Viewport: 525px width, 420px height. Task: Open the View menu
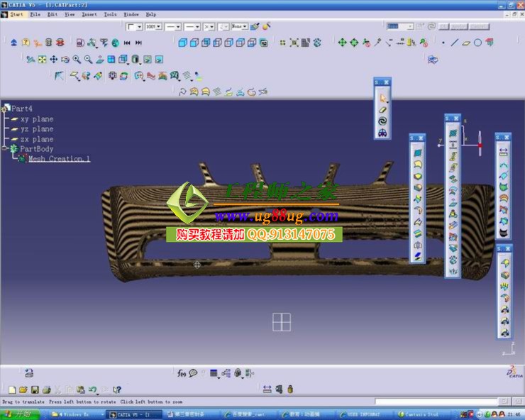click(x=70, y=14)
